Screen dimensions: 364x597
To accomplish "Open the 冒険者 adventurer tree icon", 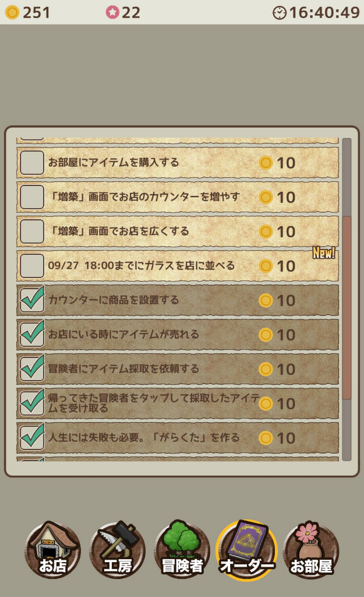I will coord(182,549).
